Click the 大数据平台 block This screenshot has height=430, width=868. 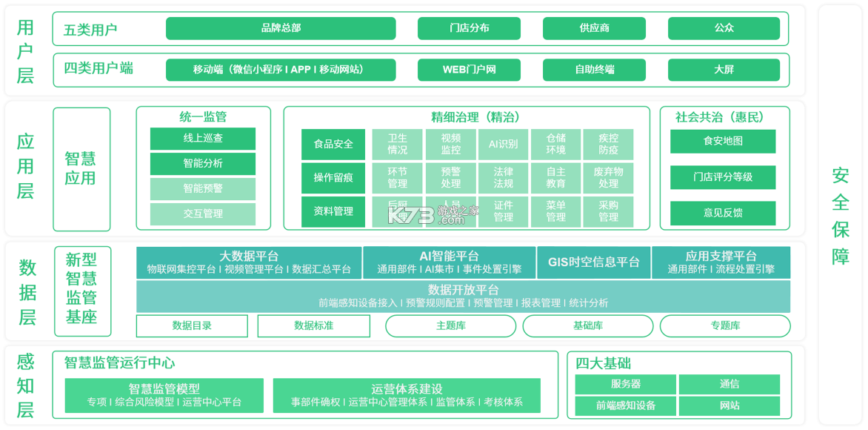(x=249, y=262)
